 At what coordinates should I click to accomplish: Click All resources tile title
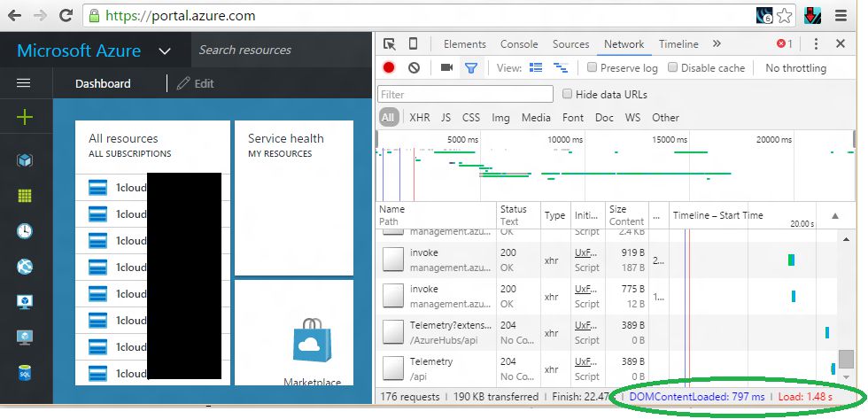pos(123,138)
